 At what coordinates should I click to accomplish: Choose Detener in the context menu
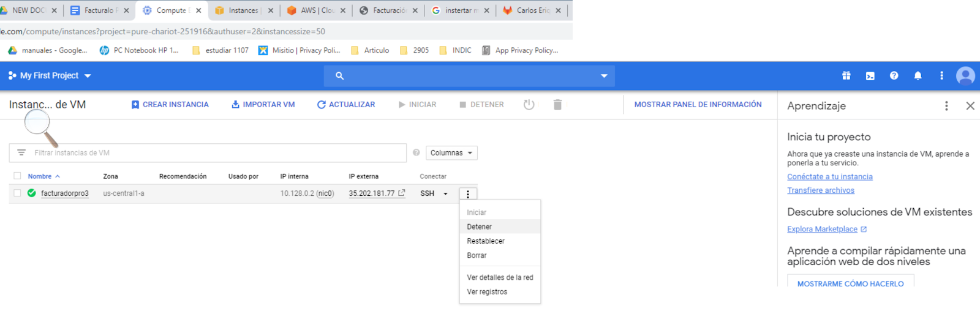(x=500, y=227)
